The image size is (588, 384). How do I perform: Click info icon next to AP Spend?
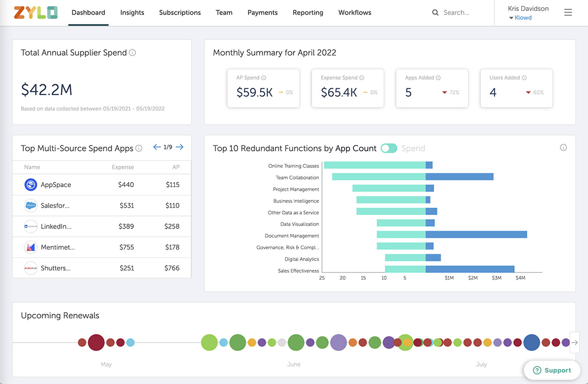coord(264,78)
